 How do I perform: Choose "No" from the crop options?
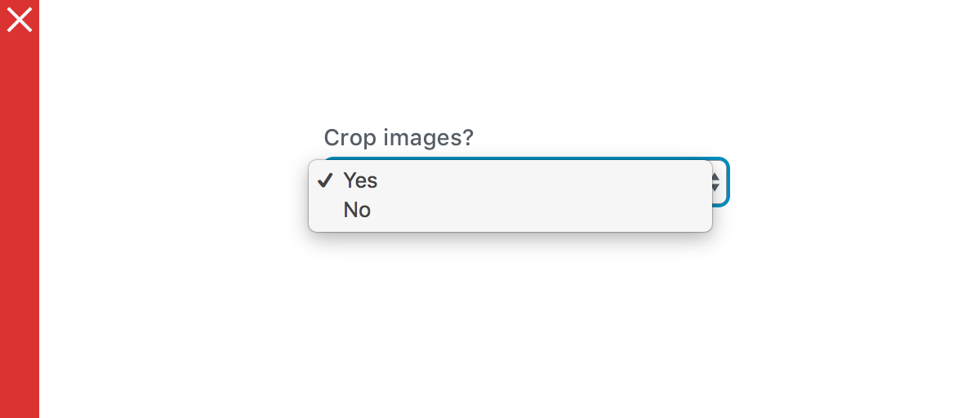pos(357,211)
